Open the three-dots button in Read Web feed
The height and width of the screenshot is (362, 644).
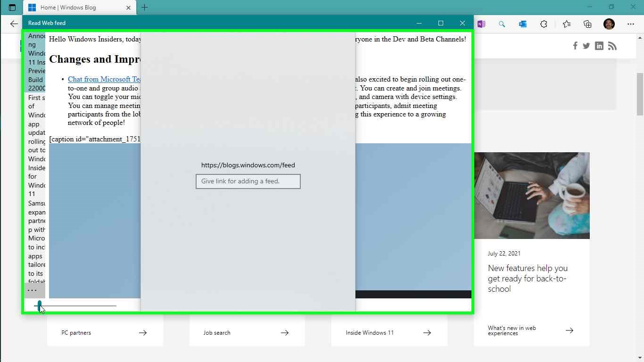[x=32, y=290]
